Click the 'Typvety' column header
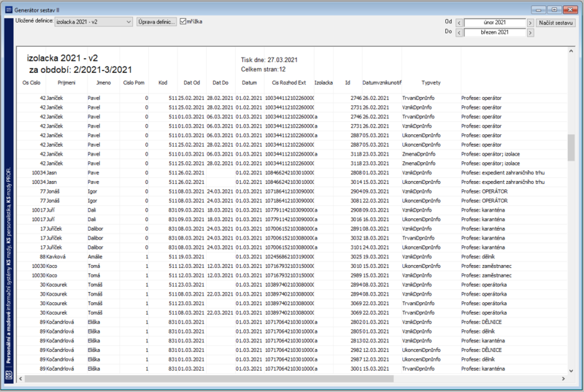 click(x=431, y=82)
